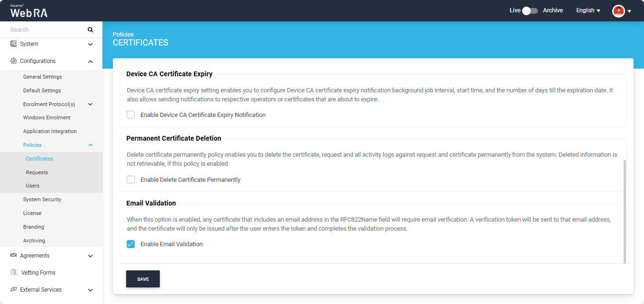Click the WebRA logo
Screen dimensions: 644x304
tap(29, 11)
